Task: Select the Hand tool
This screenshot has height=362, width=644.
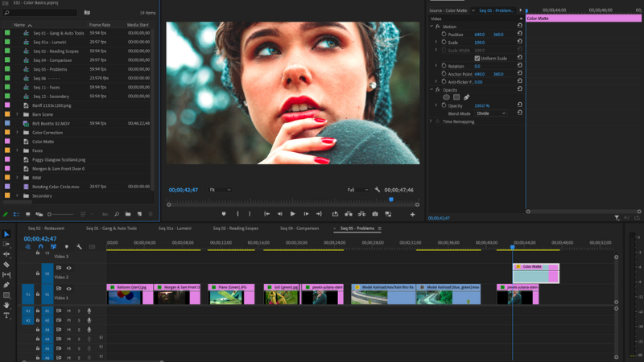Action: coord(6,305)
